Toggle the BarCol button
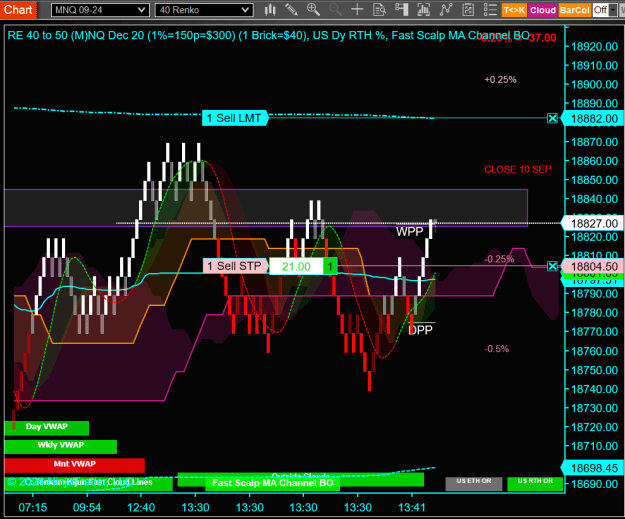Viewport: 625px width, 519px height. (574, 10)
